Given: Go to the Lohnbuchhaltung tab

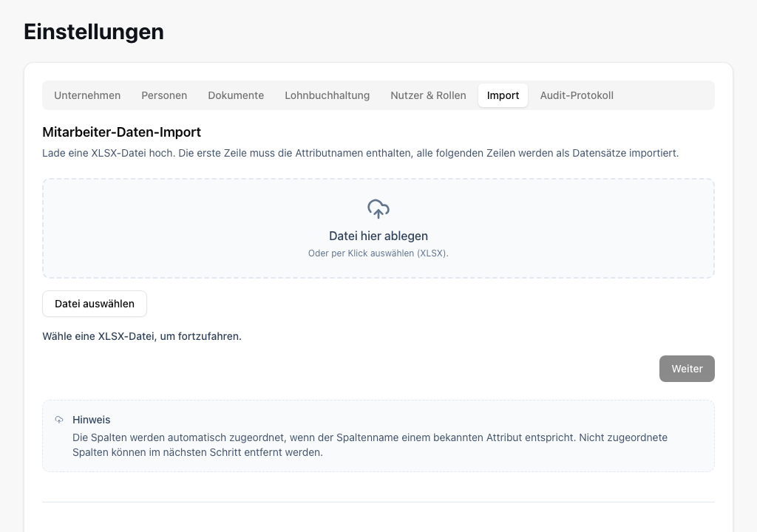Looking at the screenshot, I should (x=327, y=95).
